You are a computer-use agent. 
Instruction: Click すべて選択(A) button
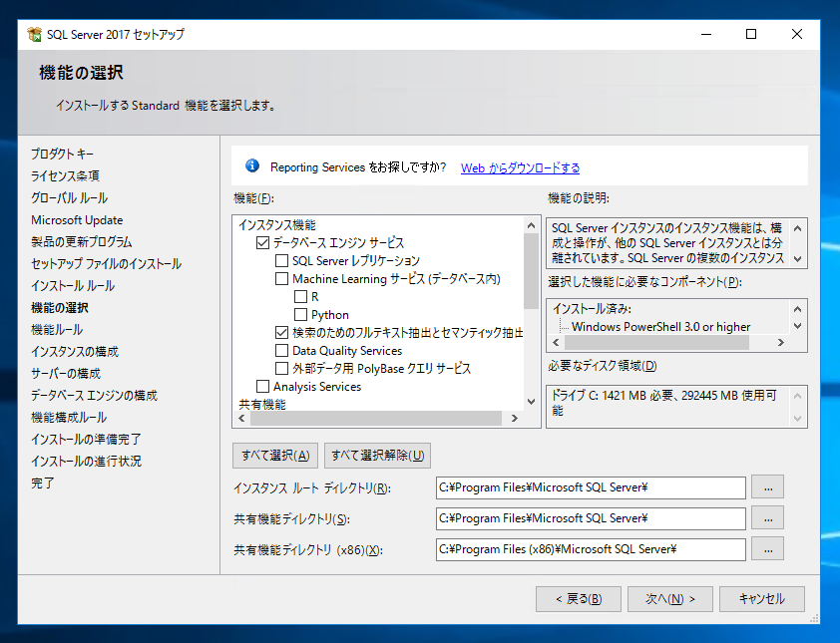pyautogui.click(x=275, y=456)
